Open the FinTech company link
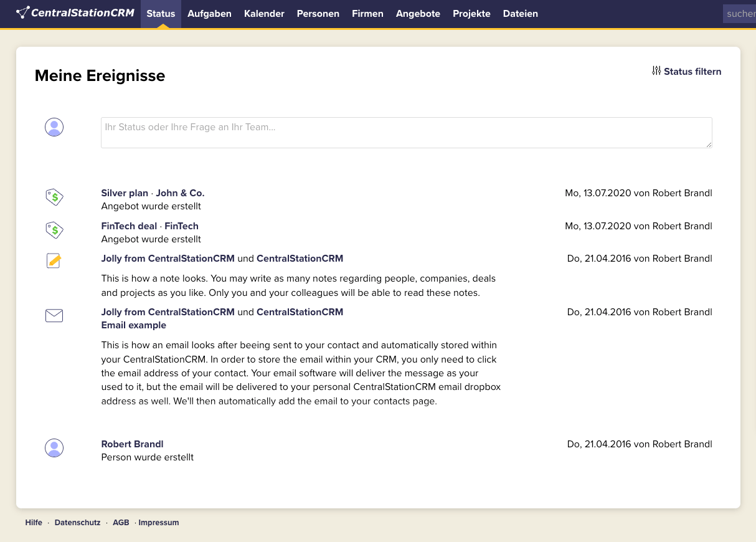The image size is (756, 542). click(181, 226)
